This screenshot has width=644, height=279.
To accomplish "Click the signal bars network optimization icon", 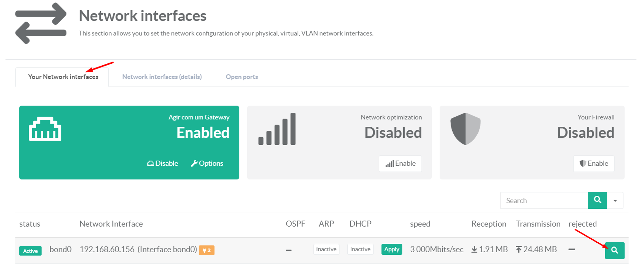I will click(277, 129).
